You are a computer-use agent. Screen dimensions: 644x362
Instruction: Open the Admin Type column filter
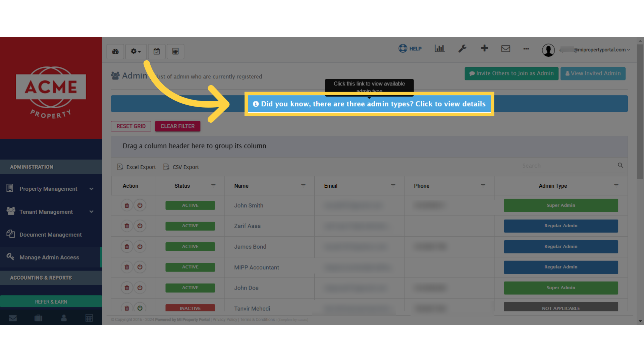tap(616, 186)
